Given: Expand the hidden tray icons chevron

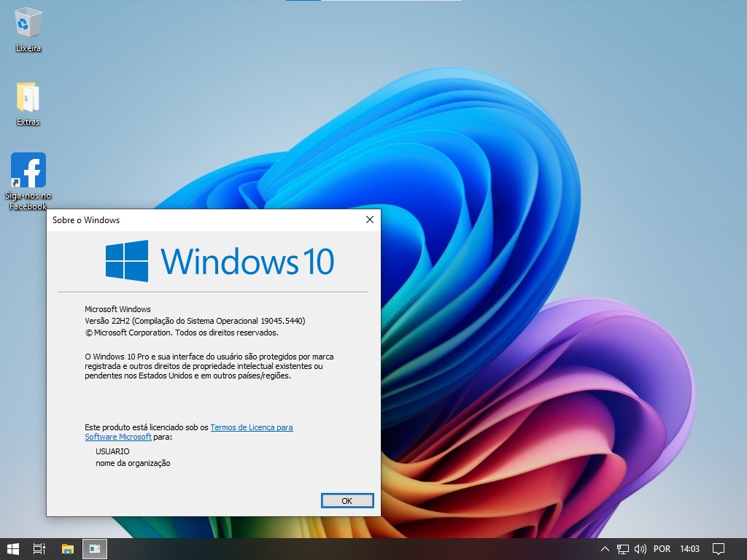Looking at the screenshot, I should tap(605, 549).
